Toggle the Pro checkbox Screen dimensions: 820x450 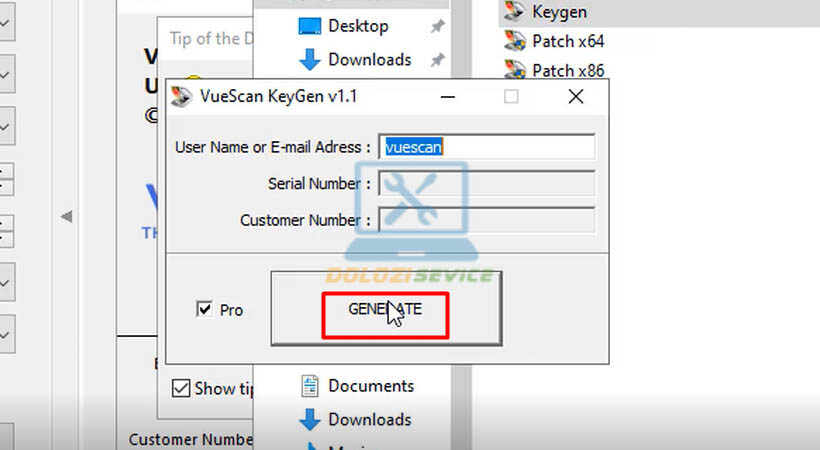tap(204, 310)
